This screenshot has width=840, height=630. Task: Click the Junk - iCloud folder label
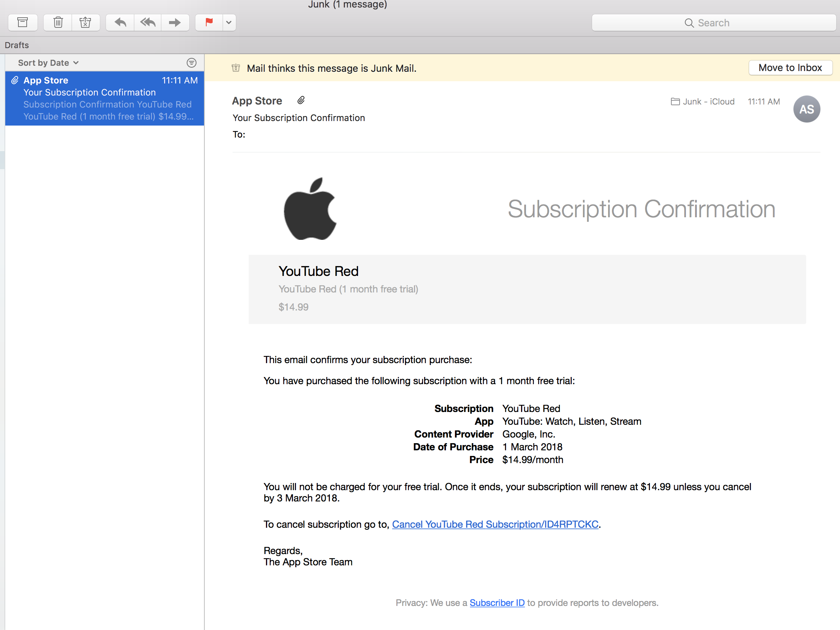[x=703, y=102]
